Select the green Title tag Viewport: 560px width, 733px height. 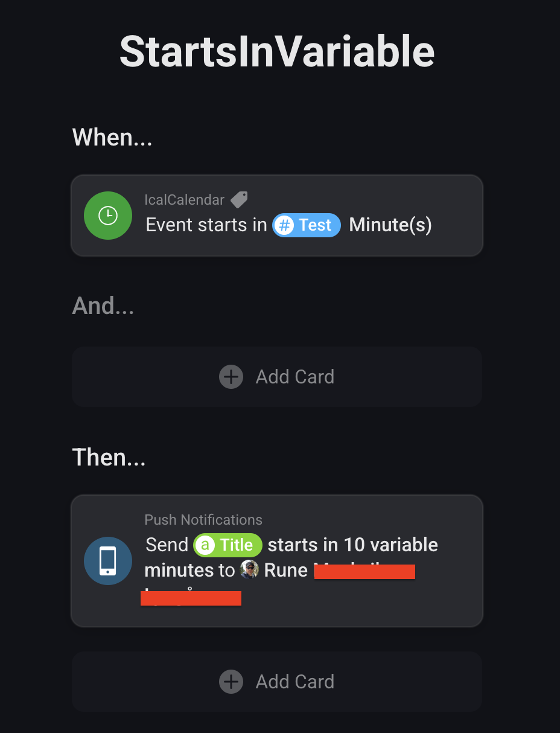(x=228, y=545)
